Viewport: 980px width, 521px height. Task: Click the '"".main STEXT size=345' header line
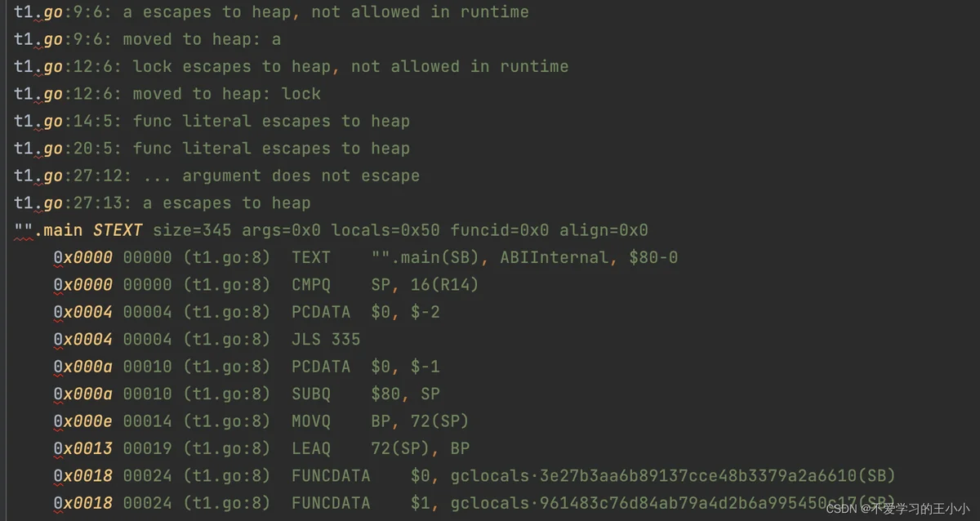coord(331,230)
